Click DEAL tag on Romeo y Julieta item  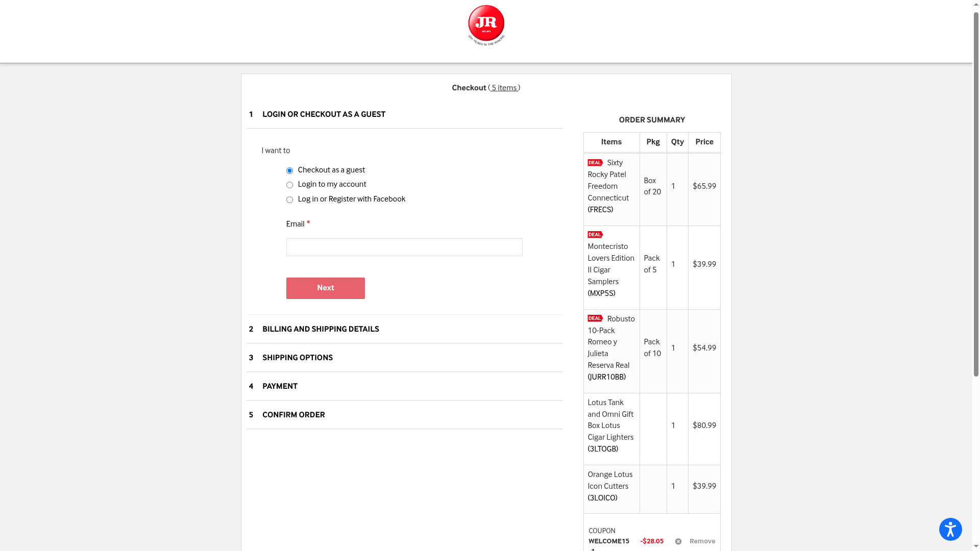(x=595, y=318)
